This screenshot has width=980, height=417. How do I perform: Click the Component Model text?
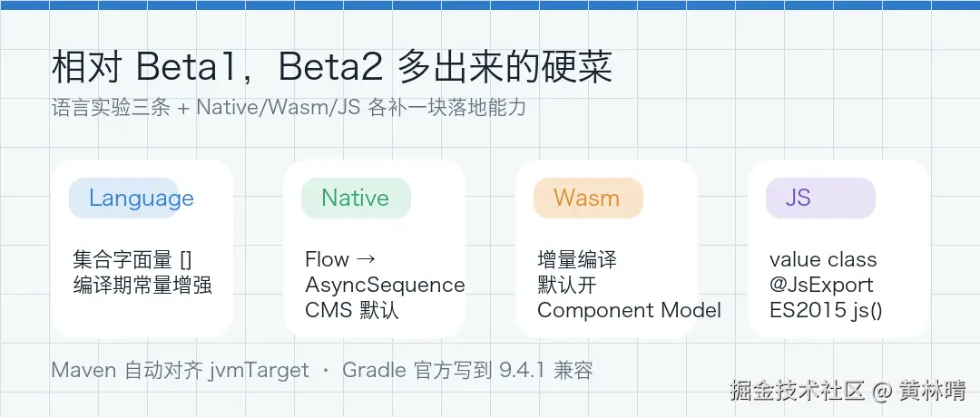629,310
